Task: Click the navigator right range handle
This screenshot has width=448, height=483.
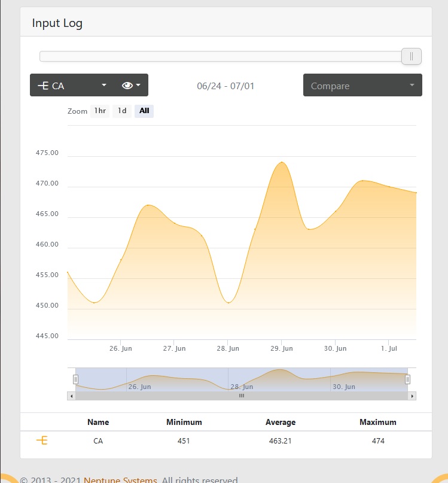Action: click(407, 379)
